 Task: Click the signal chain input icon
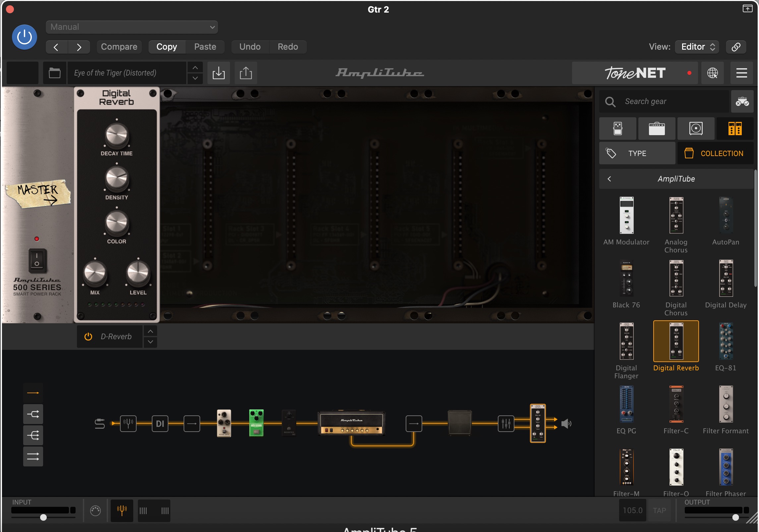pyautogui.click(x=100, y=423)
